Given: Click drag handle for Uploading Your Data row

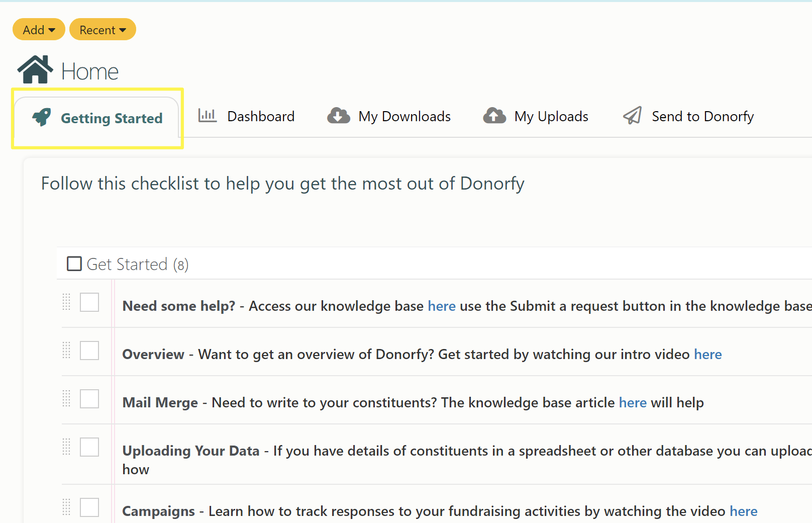Looking at the screenshot, I should 66,447.
